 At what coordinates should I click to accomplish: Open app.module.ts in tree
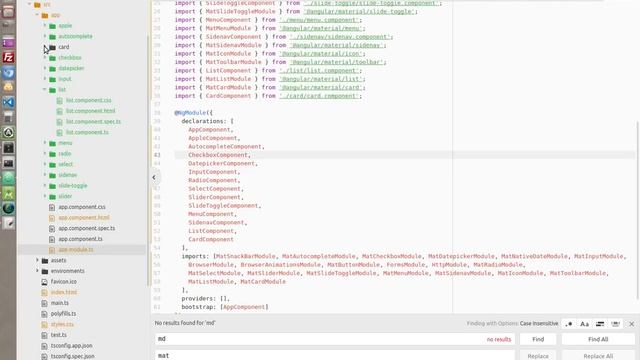[x=76, y=249]
